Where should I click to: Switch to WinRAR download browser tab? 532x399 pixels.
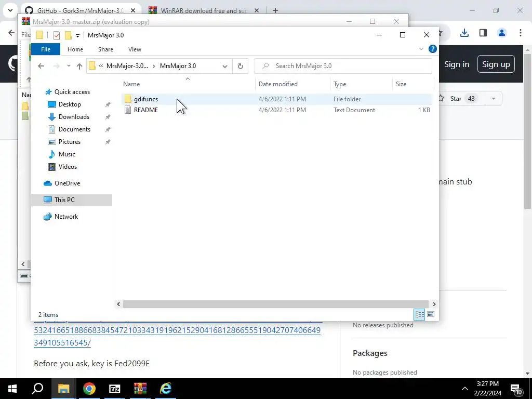[204, 10]
